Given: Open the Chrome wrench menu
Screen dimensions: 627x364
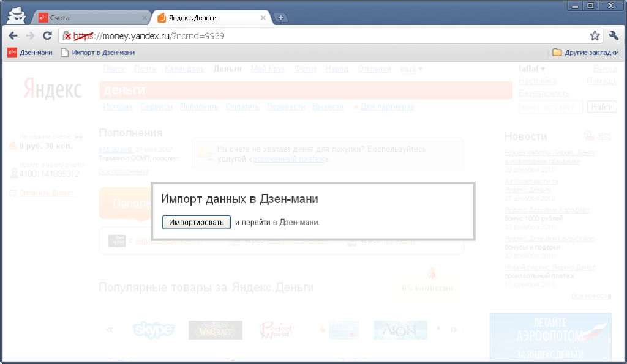Looking at the screenshot, I should coord(614,36).
